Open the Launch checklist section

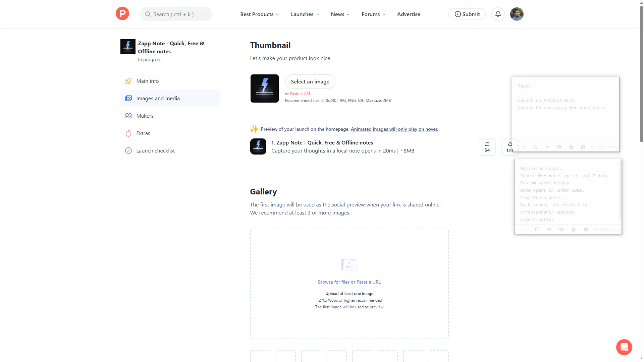coord(170,151)
